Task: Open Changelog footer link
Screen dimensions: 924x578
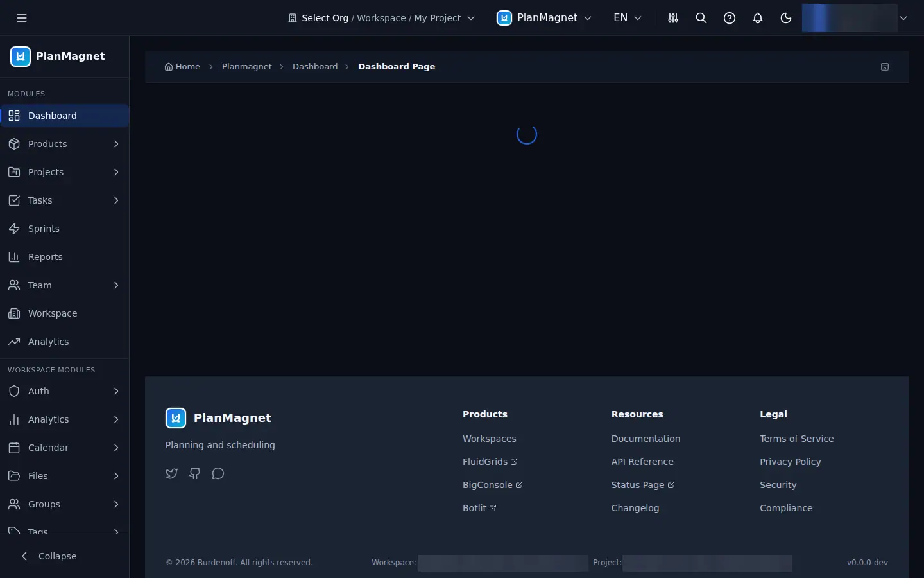Action: coord(635,508)
